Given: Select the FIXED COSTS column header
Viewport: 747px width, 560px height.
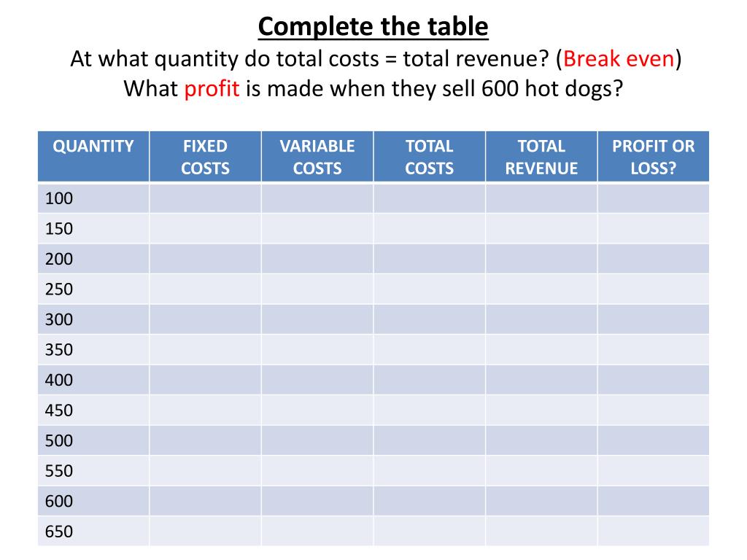Looking at the screenshot, I should click(x=205, y=157).
